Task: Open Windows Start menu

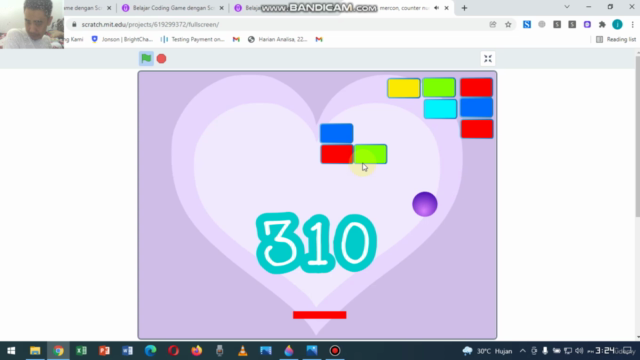Action: pos(11,351)
